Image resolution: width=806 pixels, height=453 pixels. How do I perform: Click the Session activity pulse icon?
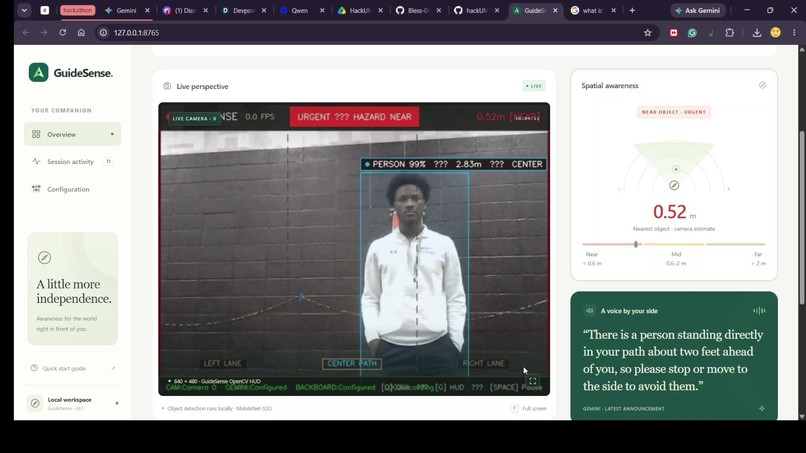pyautogui.click(x=36, y=161)
